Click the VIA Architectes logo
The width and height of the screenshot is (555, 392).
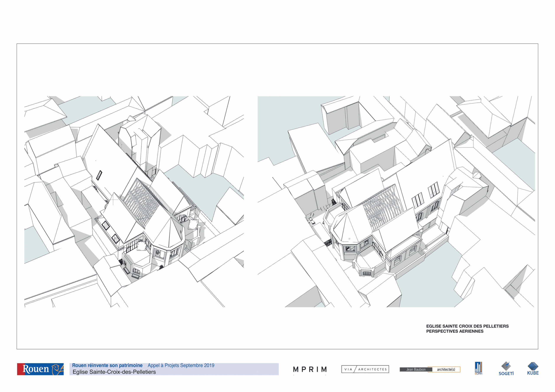365,369
